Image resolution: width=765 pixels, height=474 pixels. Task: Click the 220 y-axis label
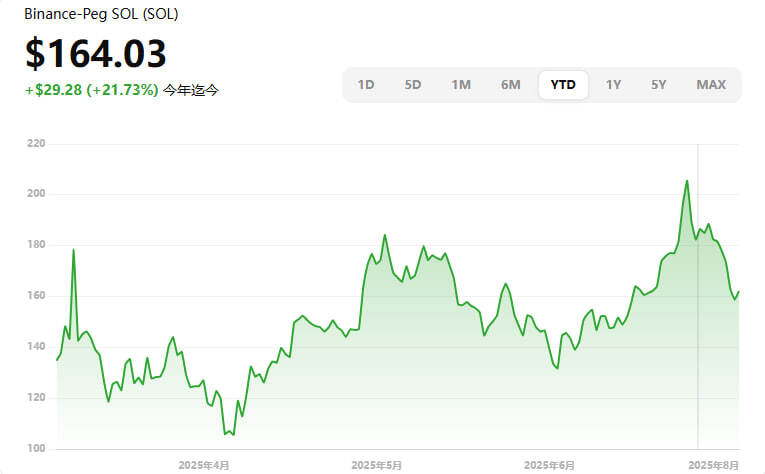pos(36,143)
